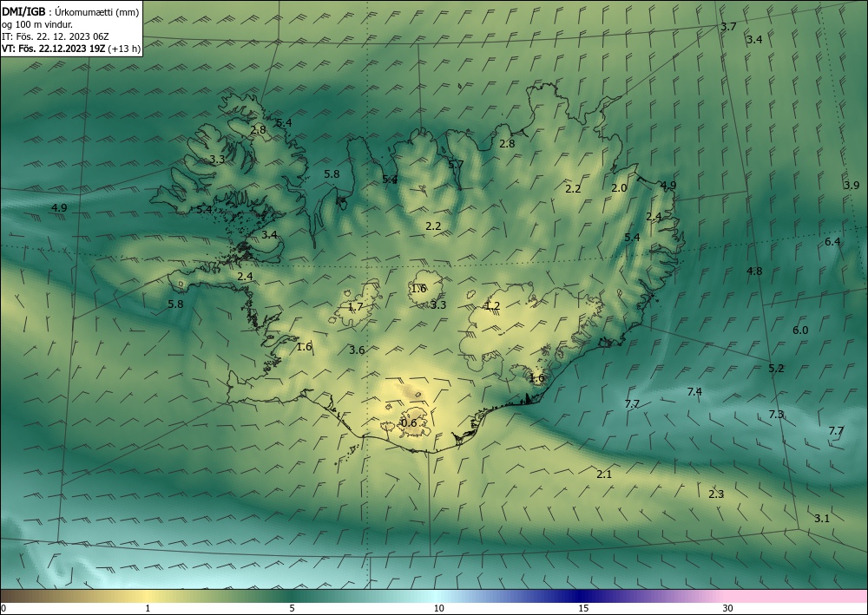Click the color scale tick label '10'
Viewport: 868px width, 615px height.
click(438, 608)
